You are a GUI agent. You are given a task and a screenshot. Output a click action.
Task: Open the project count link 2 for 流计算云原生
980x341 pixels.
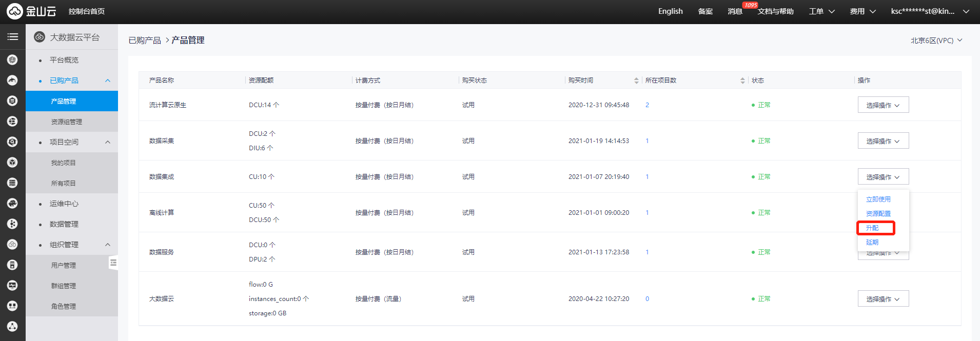[647, 105]
